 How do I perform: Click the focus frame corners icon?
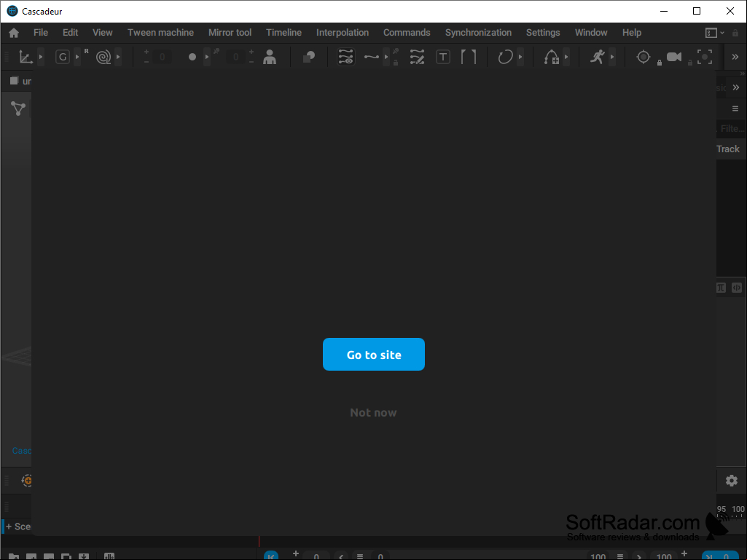pos(705,57)
